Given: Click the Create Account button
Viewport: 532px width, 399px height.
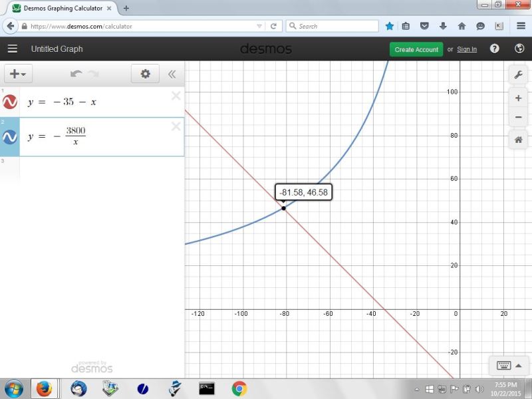Looking at the screenshot, I should coord(416,49).
